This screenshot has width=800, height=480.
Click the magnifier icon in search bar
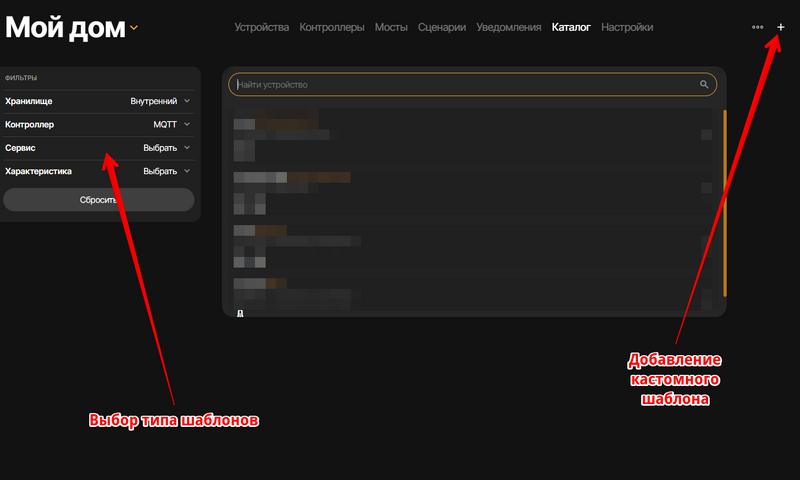(x=704, y=85)
